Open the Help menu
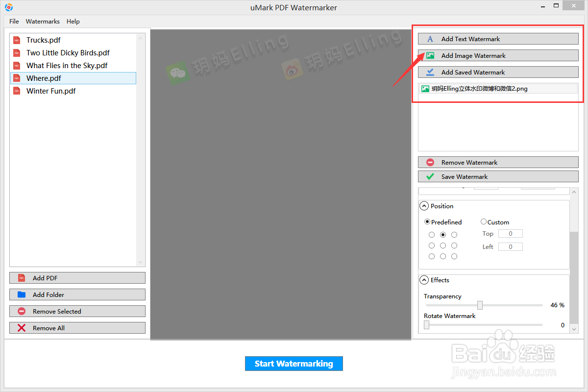The image size is (588, 392). (73, 22)
